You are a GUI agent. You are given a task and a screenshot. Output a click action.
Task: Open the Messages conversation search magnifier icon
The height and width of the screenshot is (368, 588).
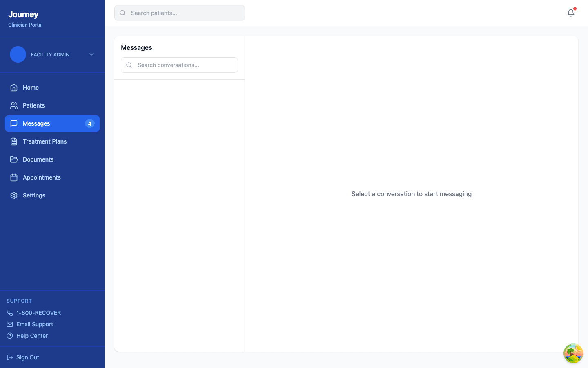(x=129, y=65)
